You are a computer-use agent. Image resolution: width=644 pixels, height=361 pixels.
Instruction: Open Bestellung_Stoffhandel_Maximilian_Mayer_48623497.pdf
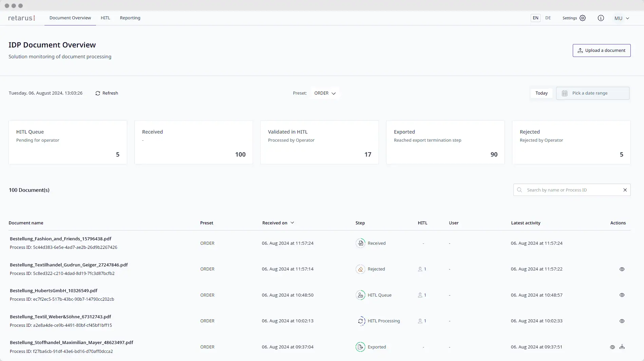(x=72, y=342)
